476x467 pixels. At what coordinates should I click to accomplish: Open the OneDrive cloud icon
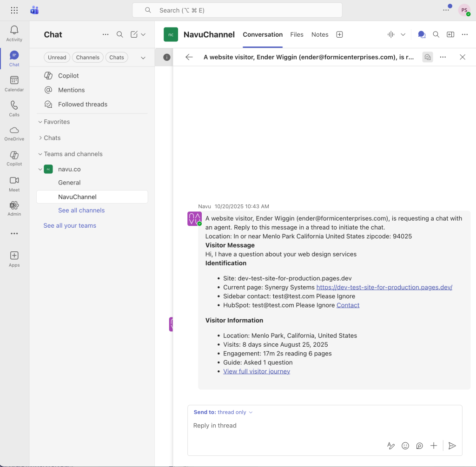(14, 133)
